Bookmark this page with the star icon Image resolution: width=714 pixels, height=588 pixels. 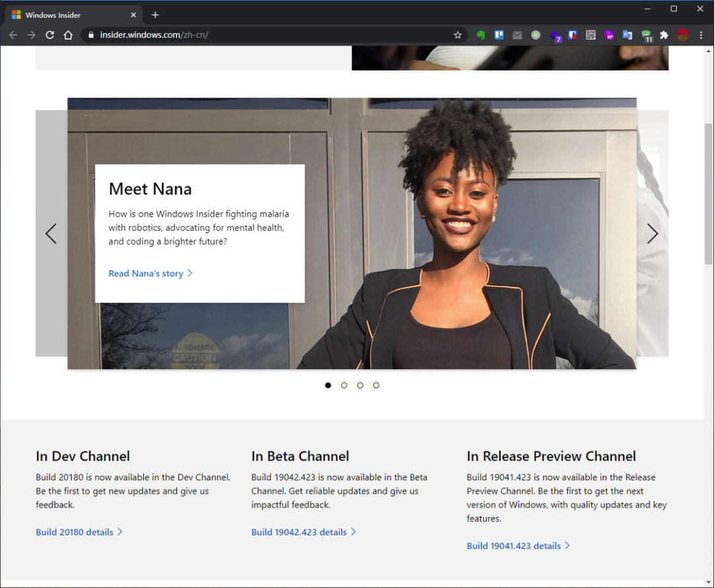pyautogui.click(x=457, y=35)
